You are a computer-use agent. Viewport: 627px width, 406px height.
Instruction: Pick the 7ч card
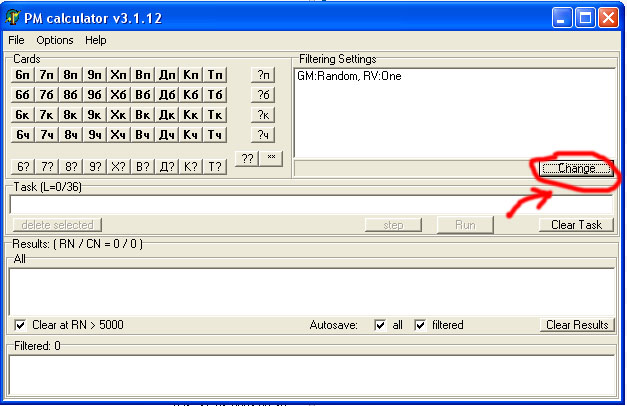tap(47, 135)
